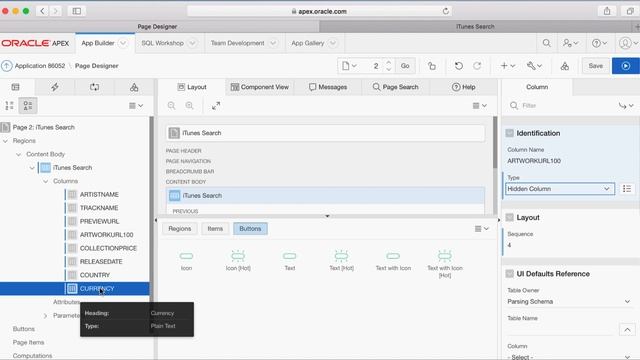Select the Regions gallery tab
The width and height of the screenshot is (640, 360).
pos(180,229)
